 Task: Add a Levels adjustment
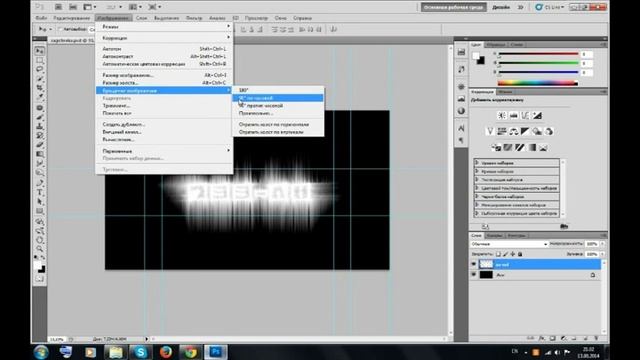point(513,116)
